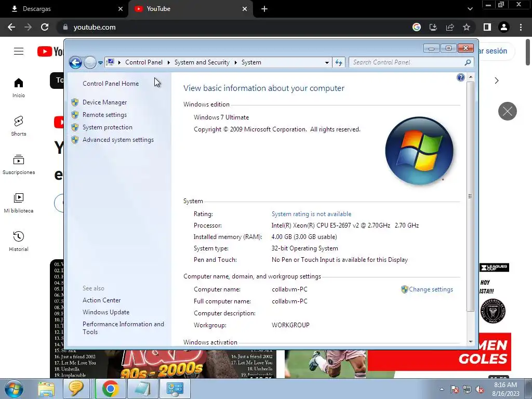
Task: Click the System and Security breadcrumb
Action: tap(202, 62)
